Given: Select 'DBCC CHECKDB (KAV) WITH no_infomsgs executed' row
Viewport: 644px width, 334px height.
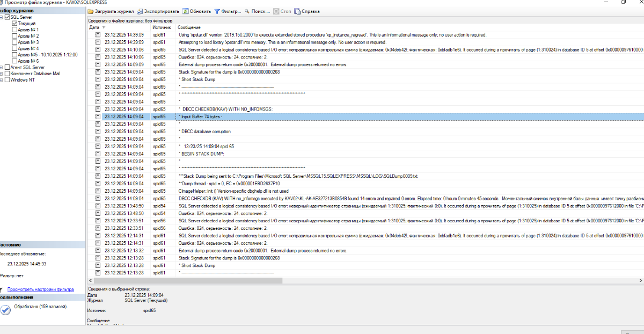Looking at the screenshot, I should pos(365,198).
